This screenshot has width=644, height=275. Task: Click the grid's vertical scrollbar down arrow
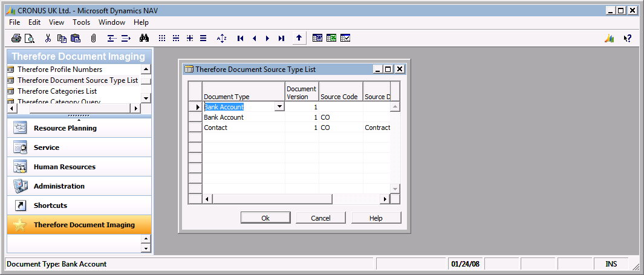[395, 189]
